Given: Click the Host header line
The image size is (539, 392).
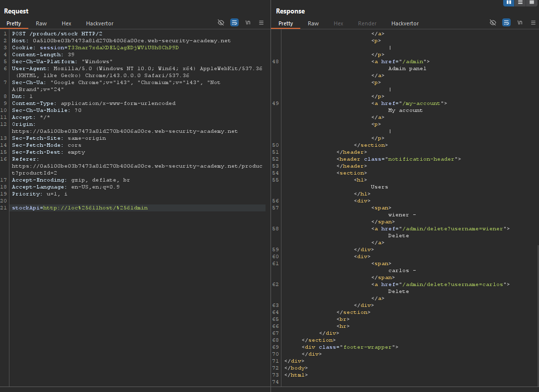Looking at the screenshot, I should pos(121,41).
